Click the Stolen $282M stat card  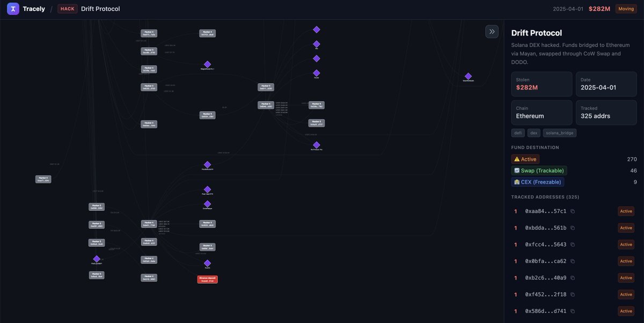pyautogui.click(x=541, y=84)
